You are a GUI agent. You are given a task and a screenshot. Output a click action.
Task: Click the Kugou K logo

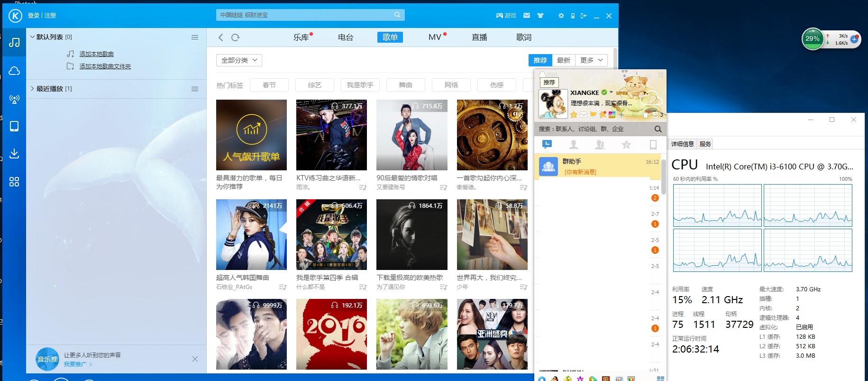coord(15,16)
